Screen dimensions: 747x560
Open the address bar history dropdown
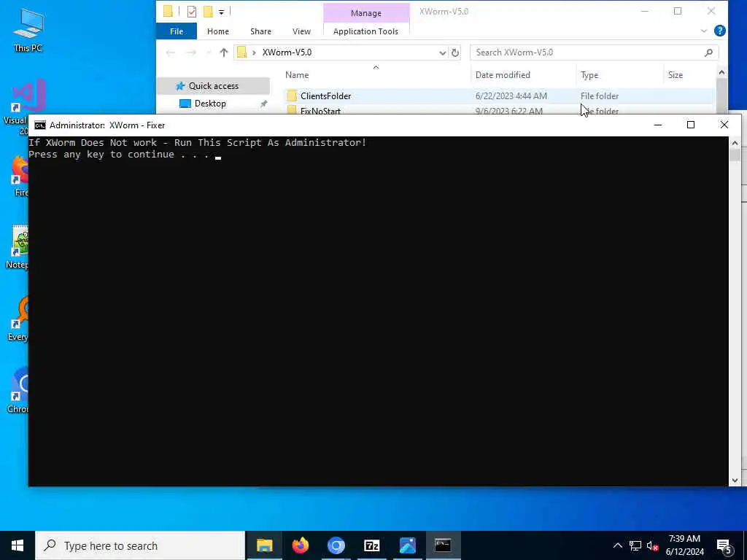[442, 52]
